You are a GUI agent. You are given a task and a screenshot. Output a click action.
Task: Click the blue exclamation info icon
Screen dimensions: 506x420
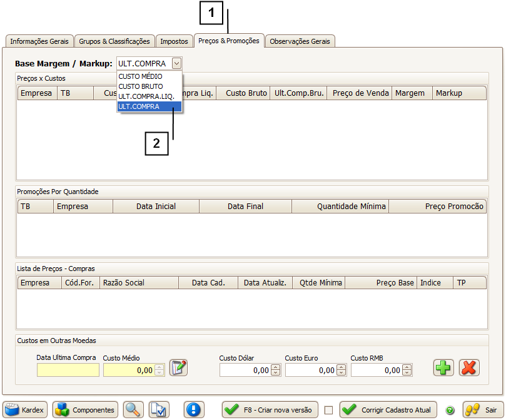point(194,410)
